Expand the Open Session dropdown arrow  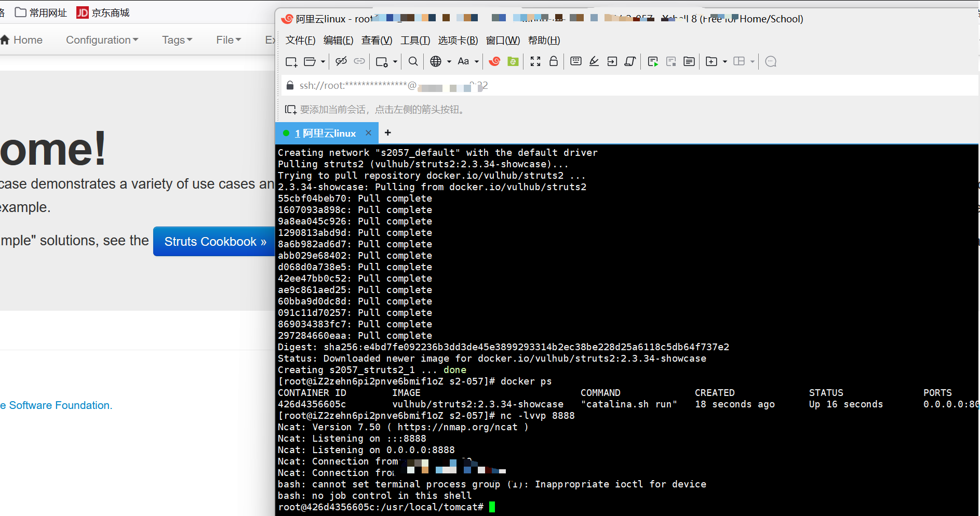323,62
